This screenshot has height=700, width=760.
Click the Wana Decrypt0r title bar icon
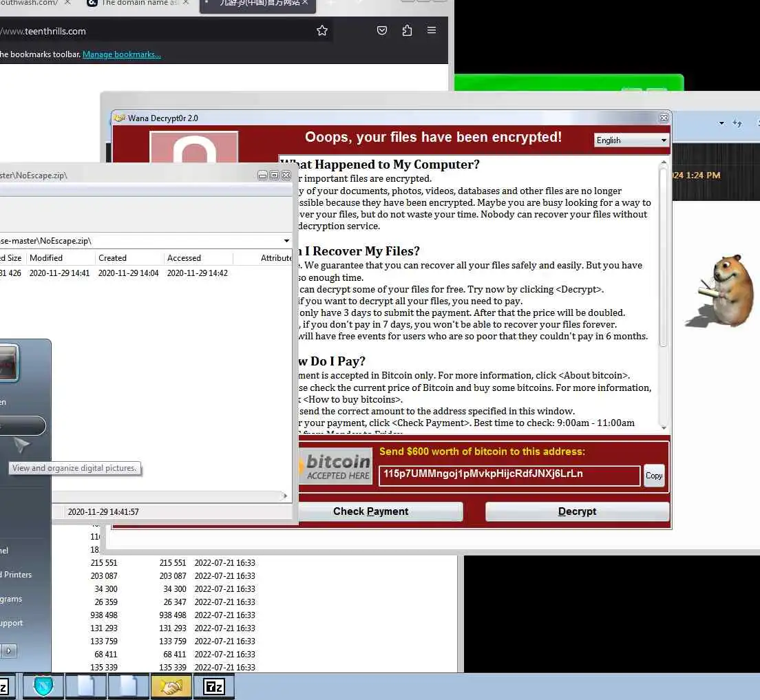tap(119, 118)
